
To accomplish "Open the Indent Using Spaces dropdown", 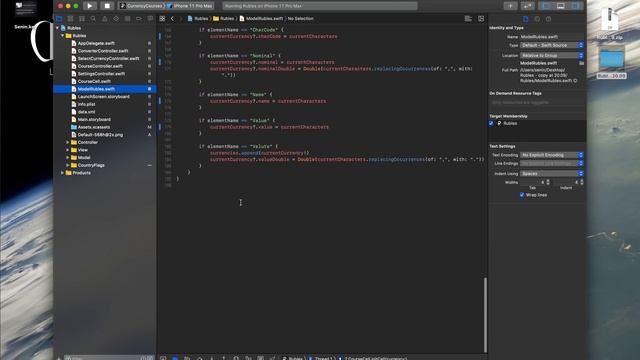I will [551, 173].
